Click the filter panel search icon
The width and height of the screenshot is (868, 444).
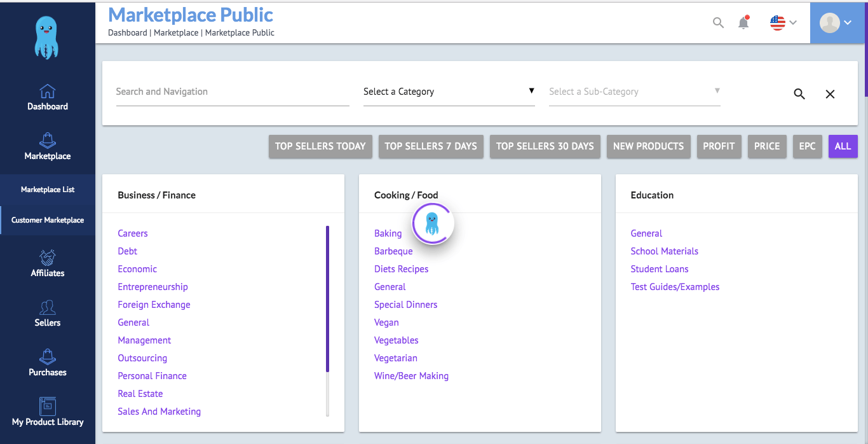click(799, 94)
